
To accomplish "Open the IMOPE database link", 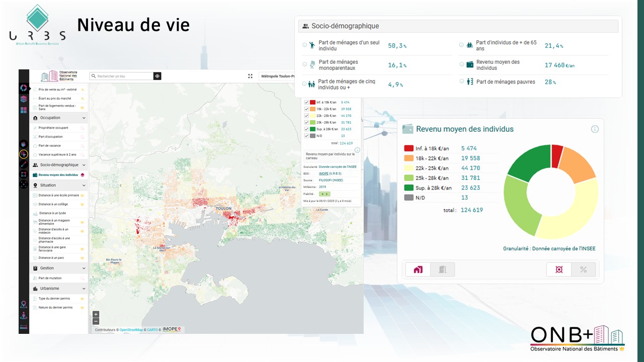I will (x=323, y=173).
